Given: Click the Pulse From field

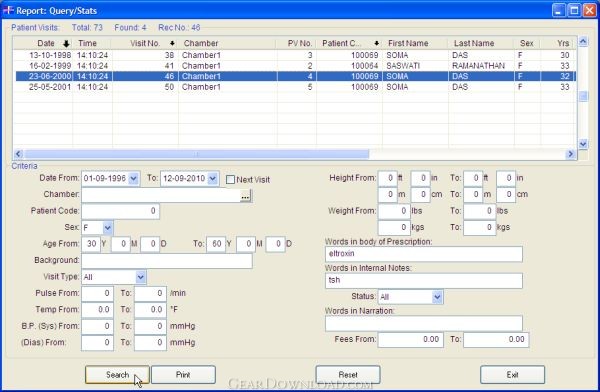Looking at the screenshot, I should (x=97, y=294).
